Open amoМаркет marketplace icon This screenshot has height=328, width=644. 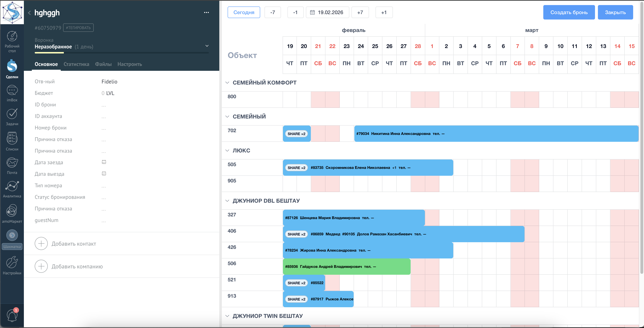pos(12,211)
